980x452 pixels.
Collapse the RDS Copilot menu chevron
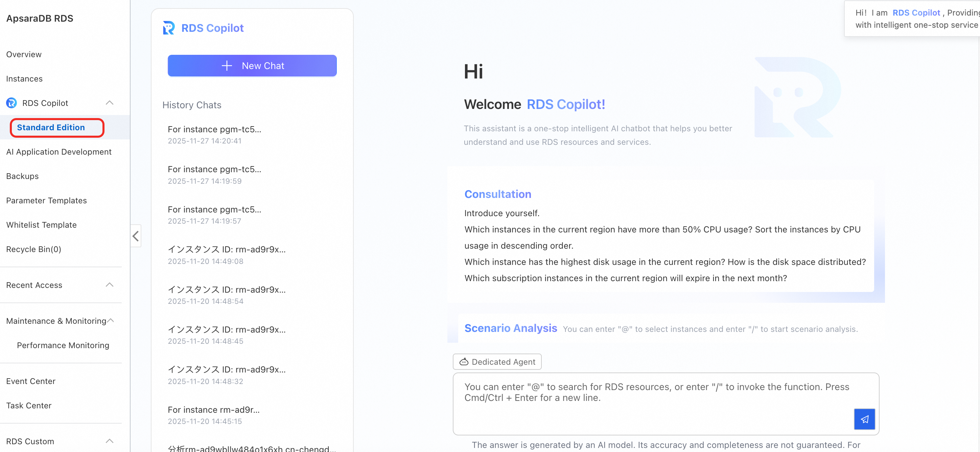(110, 103)
